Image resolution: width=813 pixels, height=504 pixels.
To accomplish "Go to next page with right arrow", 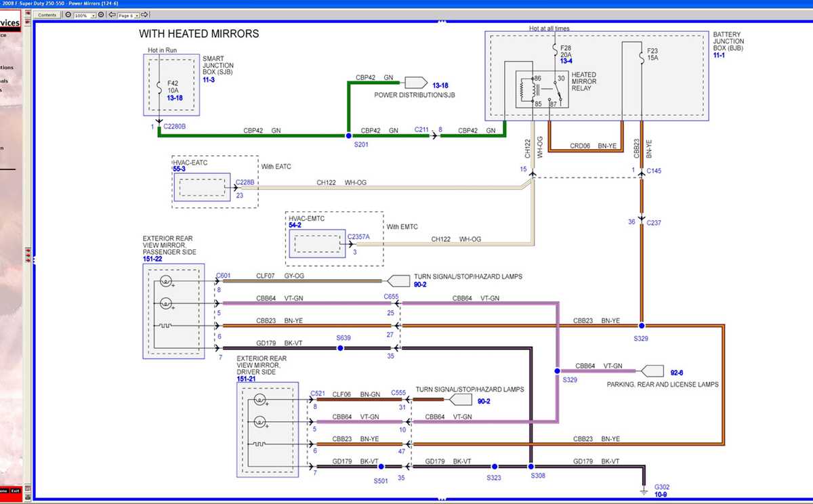I will 146,15.
